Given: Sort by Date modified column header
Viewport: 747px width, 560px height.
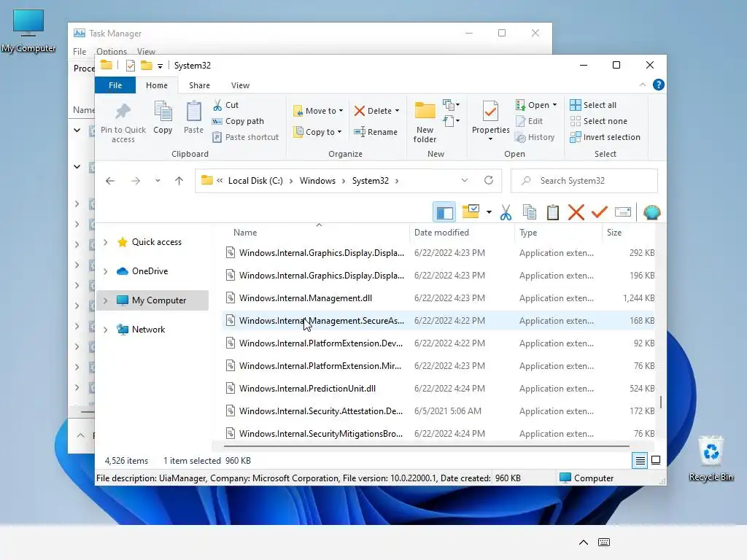Looking at the screenshot, I should (462, 233).
